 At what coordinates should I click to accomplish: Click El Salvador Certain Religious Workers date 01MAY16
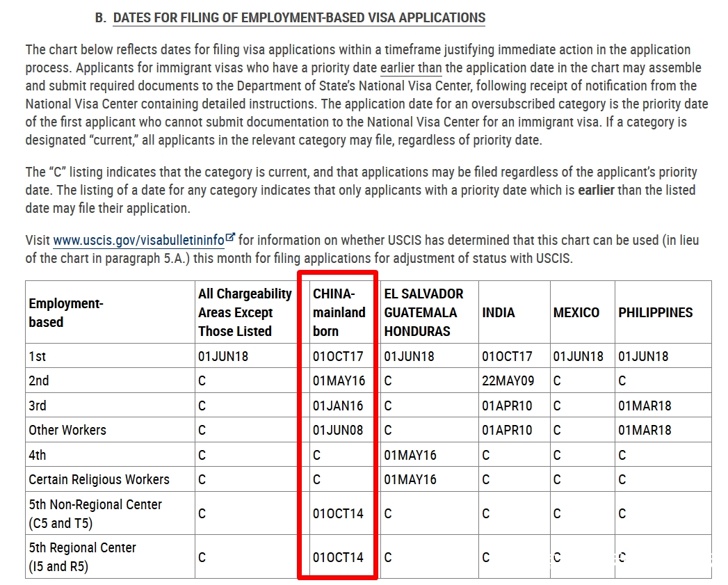(410, 479)
